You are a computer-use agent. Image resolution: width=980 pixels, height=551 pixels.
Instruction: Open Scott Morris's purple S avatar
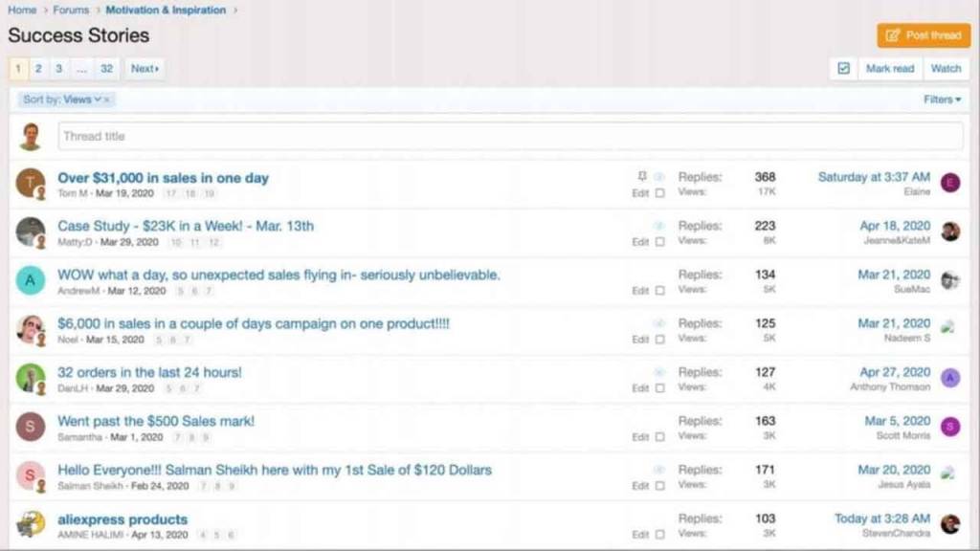949,427
